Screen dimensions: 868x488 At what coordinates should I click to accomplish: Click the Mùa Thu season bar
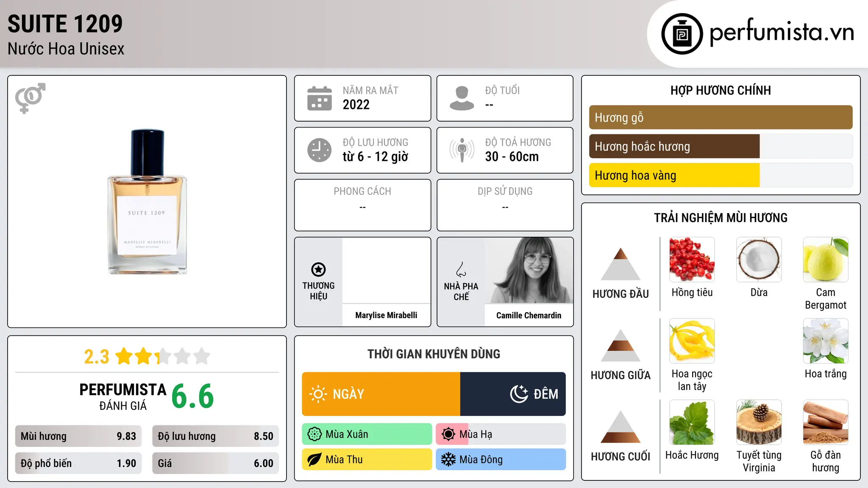coord(367,460)
